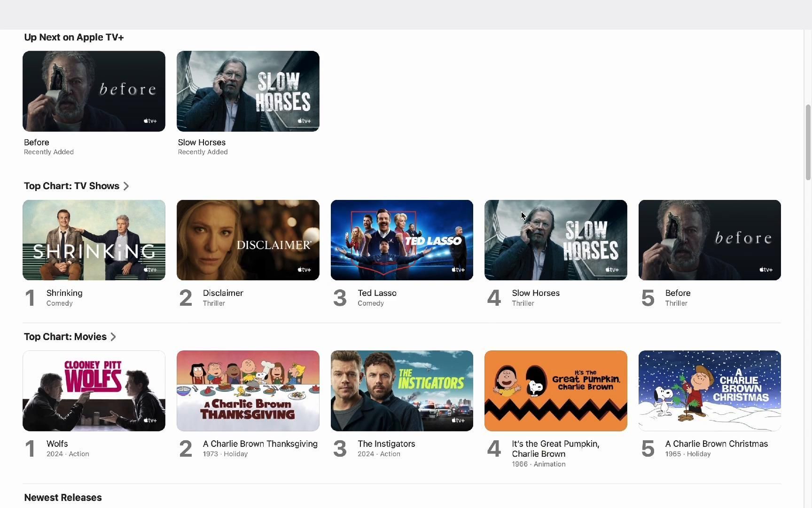Image resolution: width=812 pixels, height=508 pixels.
Task: Open Before ranked fifth in TV Shows
Action: click(x=710, y=240)
